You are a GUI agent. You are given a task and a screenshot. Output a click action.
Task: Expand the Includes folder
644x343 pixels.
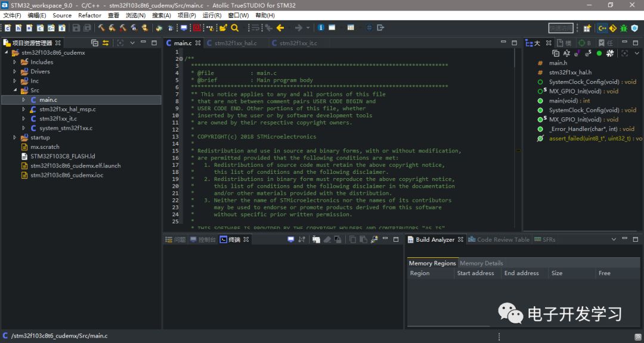click(15, 62)
